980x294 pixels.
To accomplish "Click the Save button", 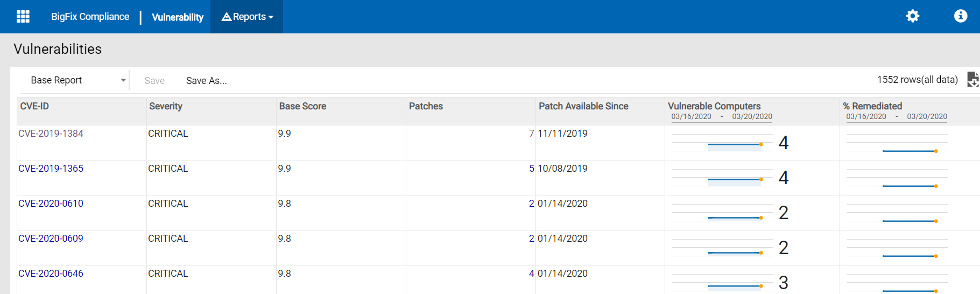I will [154, 81].
